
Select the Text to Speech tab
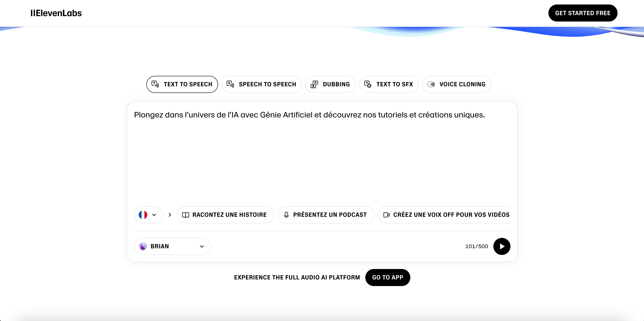[182, 84]
